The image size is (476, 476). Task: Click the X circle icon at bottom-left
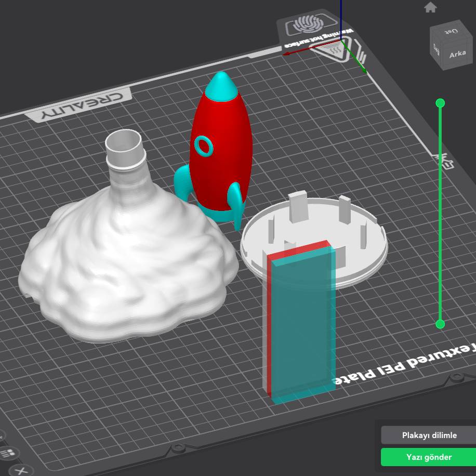[x=21, y=471]
